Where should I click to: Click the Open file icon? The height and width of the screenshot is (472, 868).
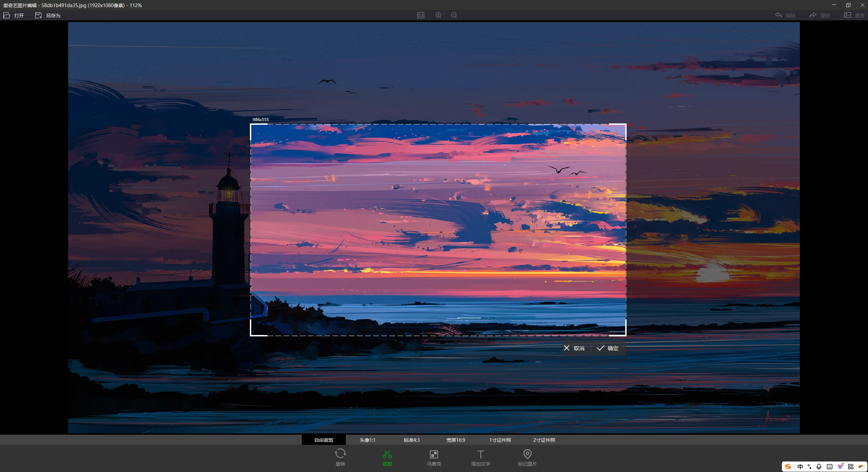tap(7, 15)
